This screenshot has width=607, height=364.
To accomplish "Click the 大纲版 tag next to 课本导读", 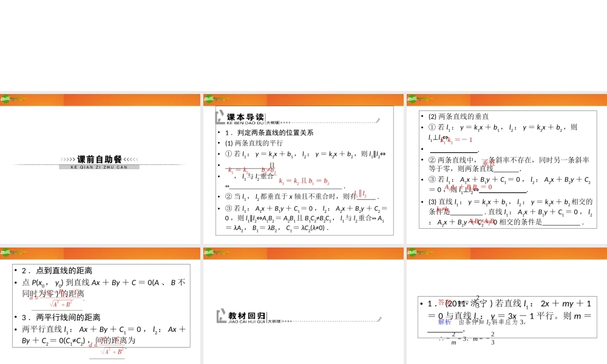I will pyautogui.click(x=273, y=123).
